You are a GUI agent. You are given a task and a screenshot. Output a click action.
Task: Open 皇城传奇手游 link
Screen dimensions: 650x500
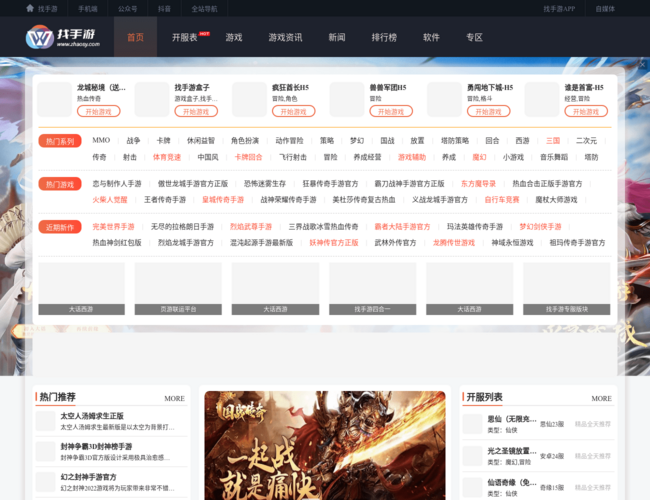tap(223, 200)
